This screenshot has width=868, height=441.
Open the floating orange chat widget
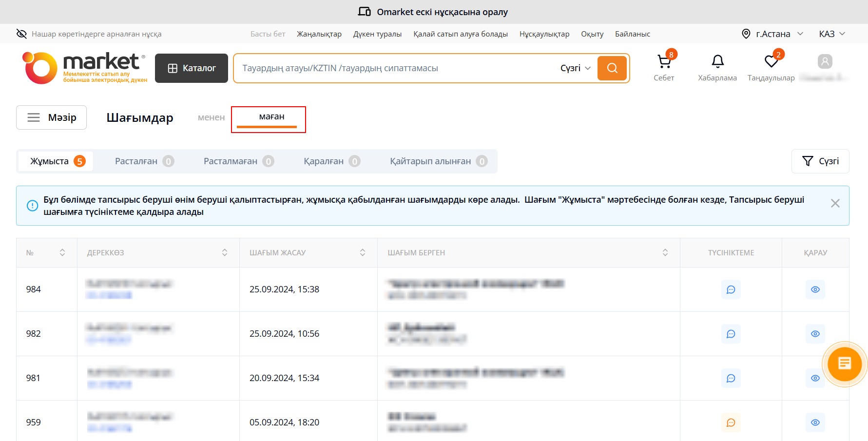[844, 364]
